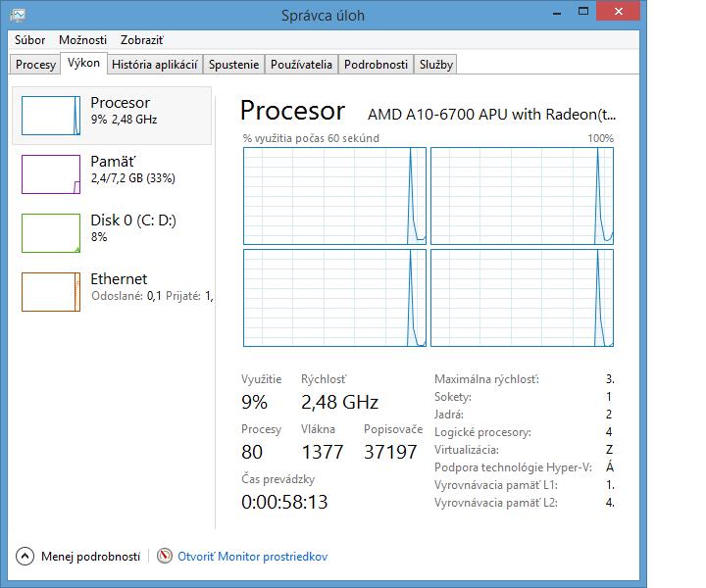
Task: Select the Procesor performance graph thumbnail
Action: click(50, 116)
